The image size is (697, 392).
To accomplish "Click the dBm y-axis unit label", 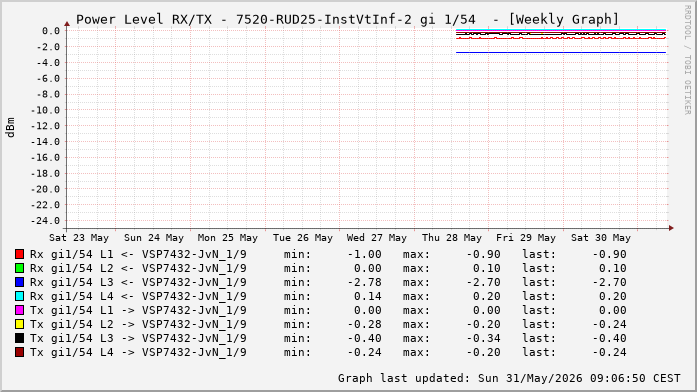I will [x=10, y=127].
